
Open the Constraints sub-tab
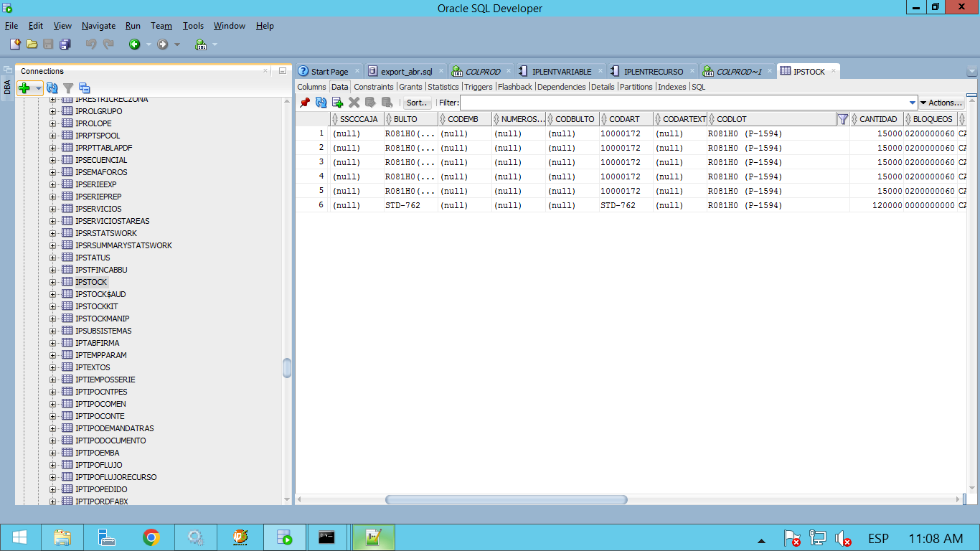[374, 87]
